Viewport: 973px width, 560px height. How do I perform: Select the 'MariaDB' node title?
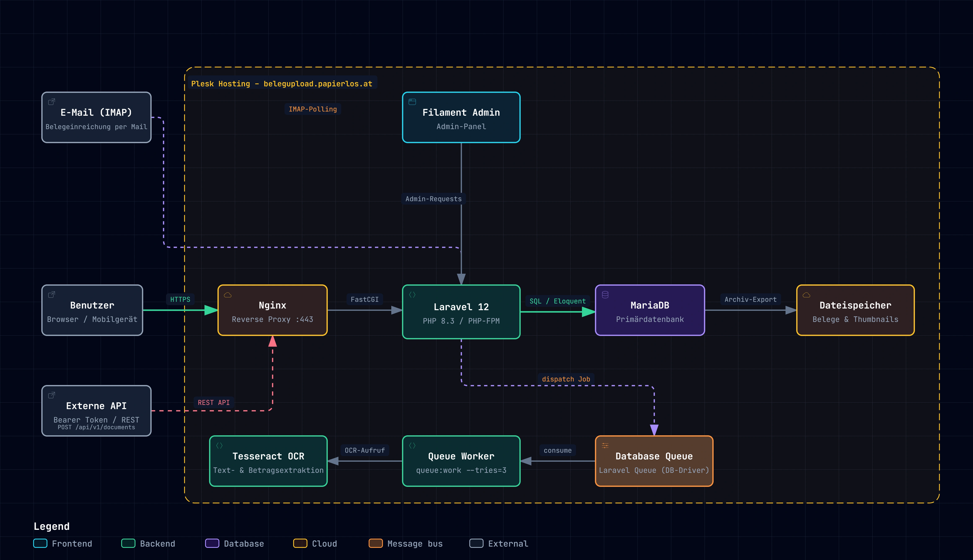coord(650,305)
